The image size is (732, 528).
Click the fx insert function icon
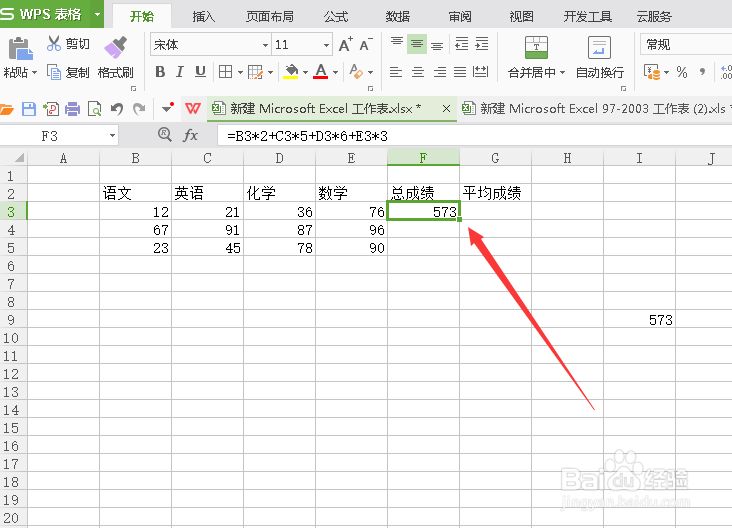click(190, 135)
